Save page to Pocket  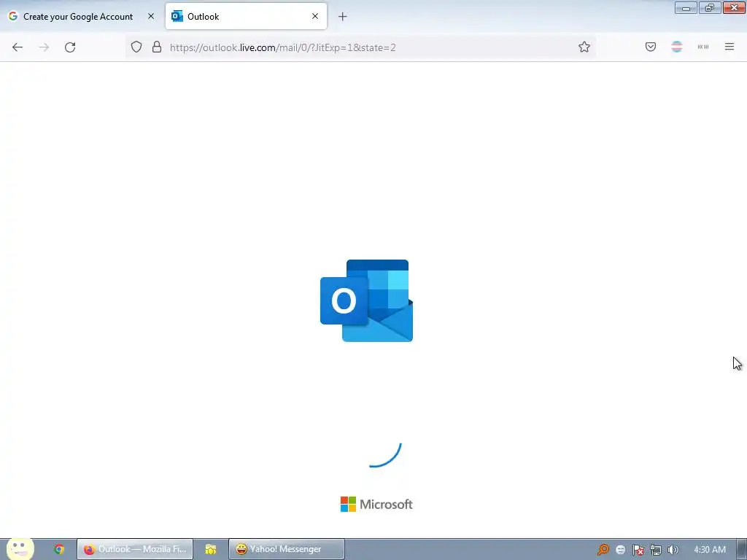point(651,47)
